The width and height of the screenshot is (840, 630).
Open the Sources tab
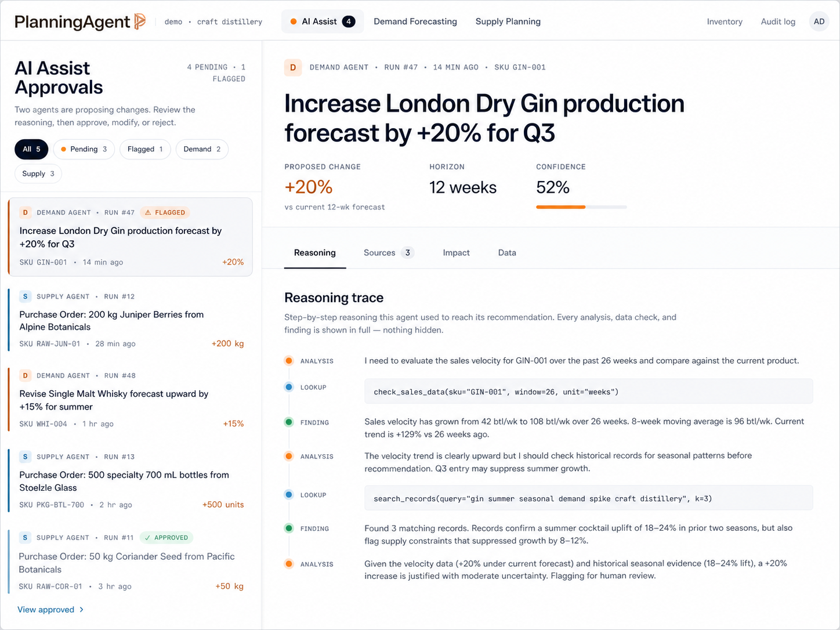[389, 253]
